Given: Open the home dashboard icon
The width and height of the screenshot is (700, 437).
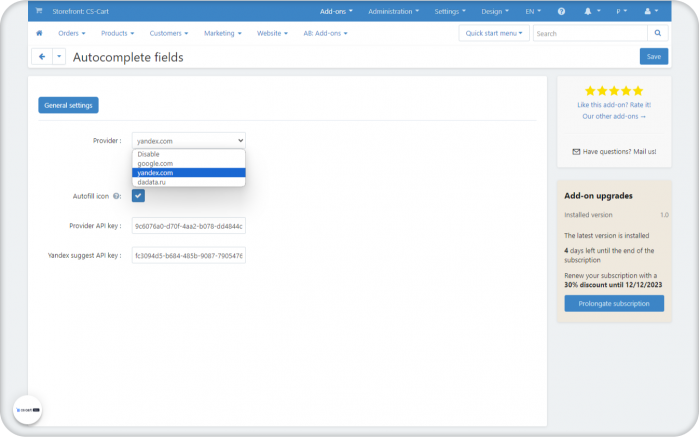Looking at the screenshot, I should (39, 33).
